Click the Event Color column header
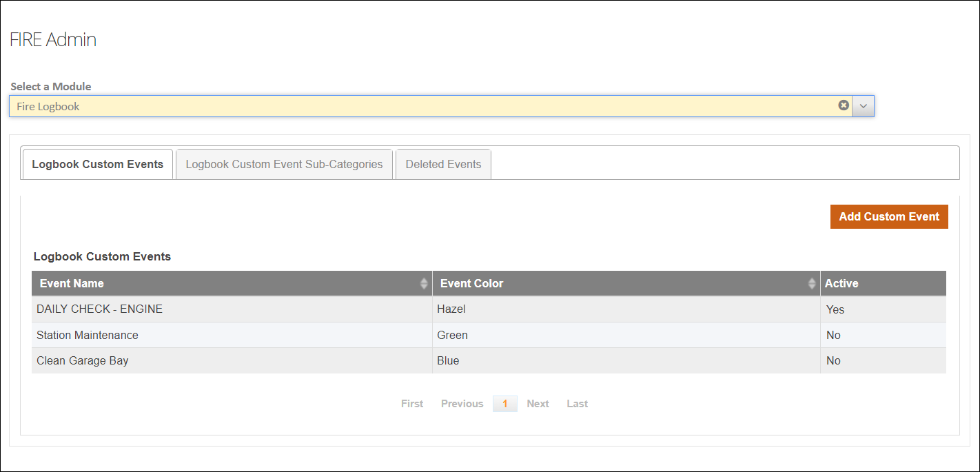The height and width of the screenshot is (472, 980). [x=472, y=283]
